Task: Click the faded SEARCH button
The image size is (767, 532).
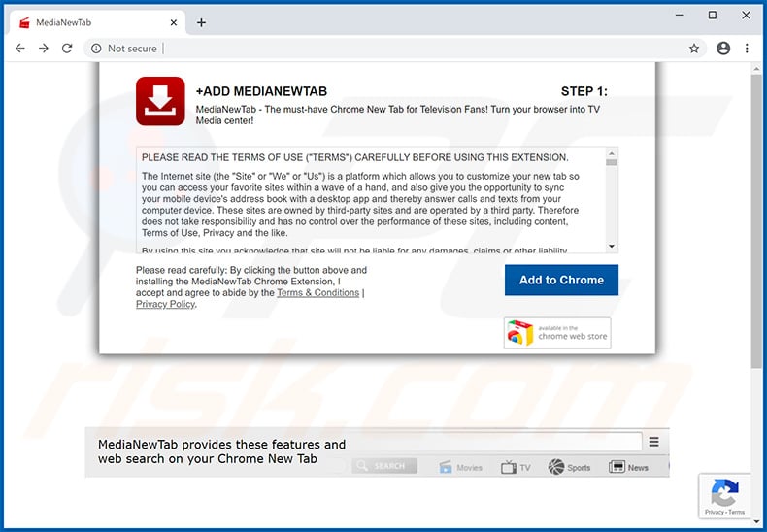Action: click(x=384, y=466)
